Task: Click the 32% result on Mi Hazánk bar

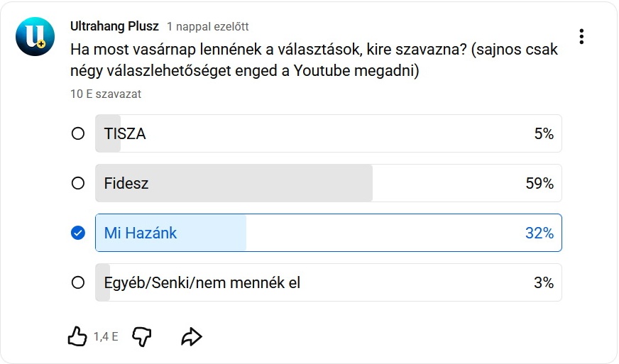Action: point(539,233)
